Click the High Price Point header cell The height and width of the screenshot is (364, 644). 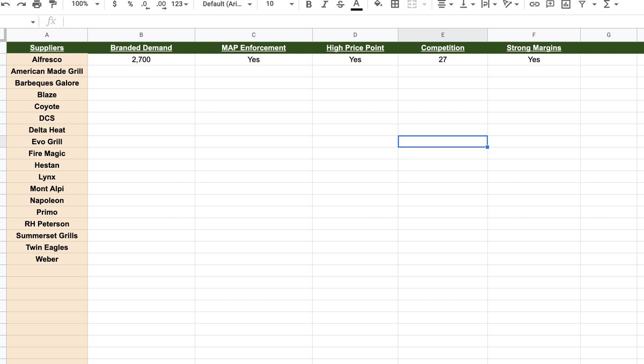(x=355, y=48)
